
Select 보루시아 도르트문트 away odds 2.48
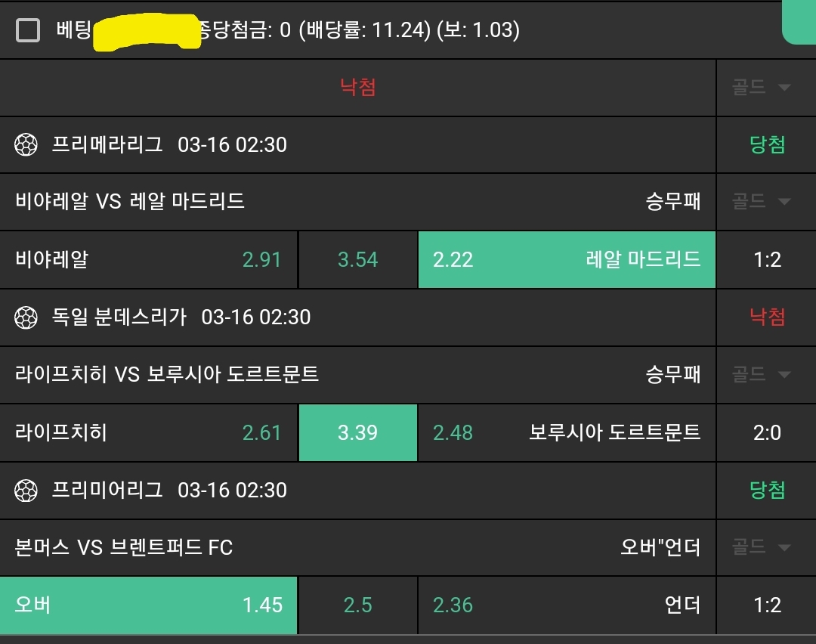(x=567, y=433)
